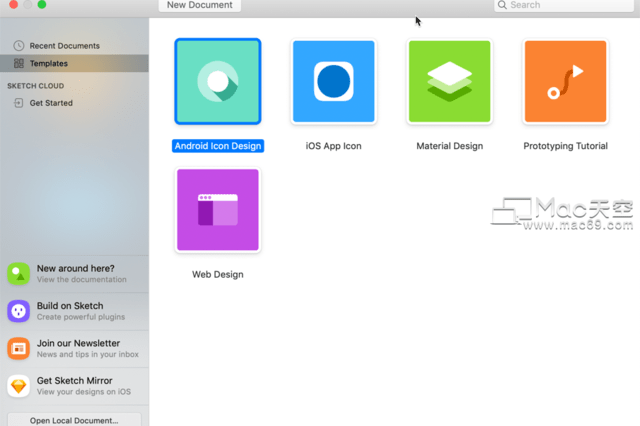The width and height of the screenshot is (640, 426).
Task: Click the Sketch Cloud section header
Action: click(x=36, y=86)
